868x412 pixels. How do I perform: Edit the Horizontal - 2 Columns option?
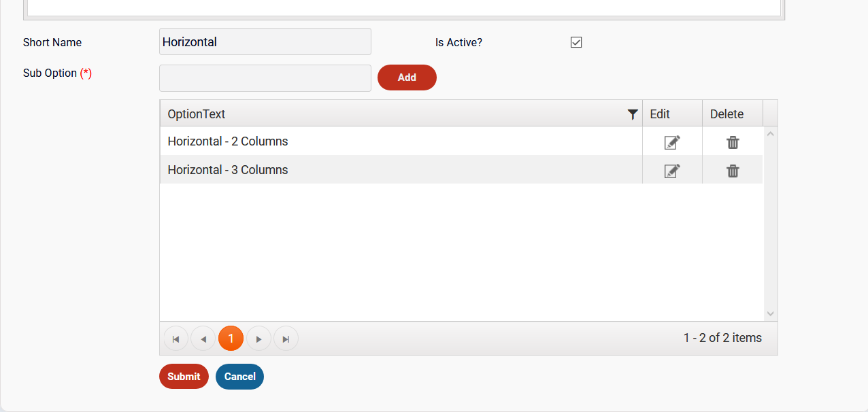tap(672, 142)
